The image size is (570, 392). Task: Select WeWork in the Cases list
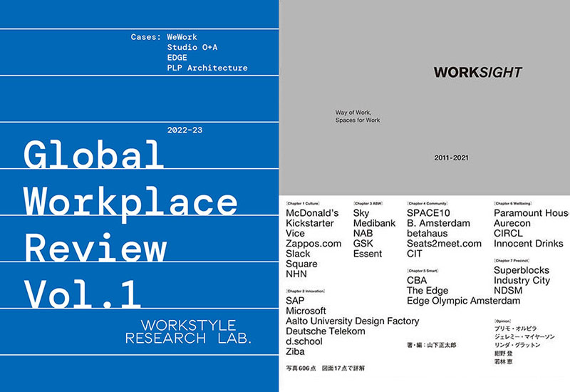(182, 36)
